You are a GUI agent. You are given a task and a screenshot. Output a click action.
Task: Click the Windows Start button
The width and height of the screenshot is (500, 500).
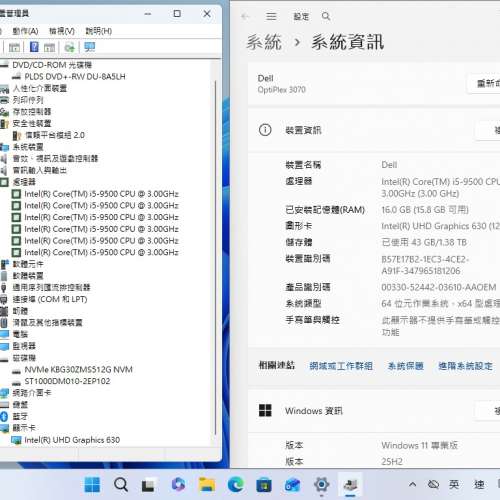click(x=92, y=484)
